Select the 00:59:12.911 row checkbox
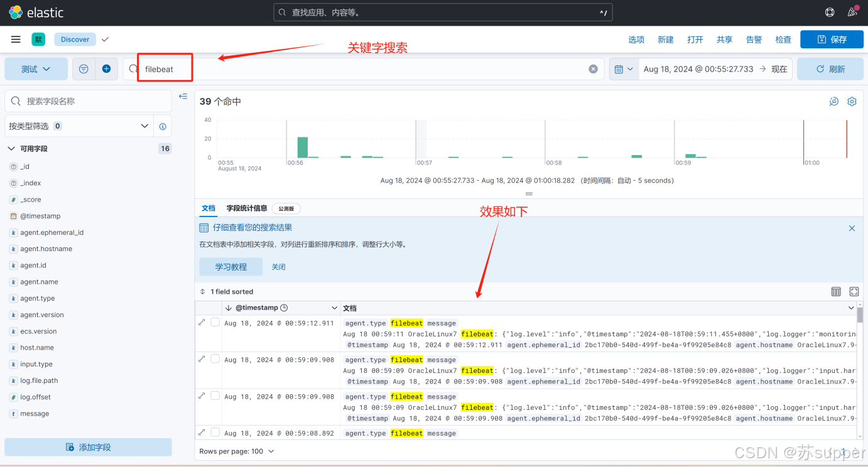The width and height of the screenshot is (868, 467). (215, 322)
